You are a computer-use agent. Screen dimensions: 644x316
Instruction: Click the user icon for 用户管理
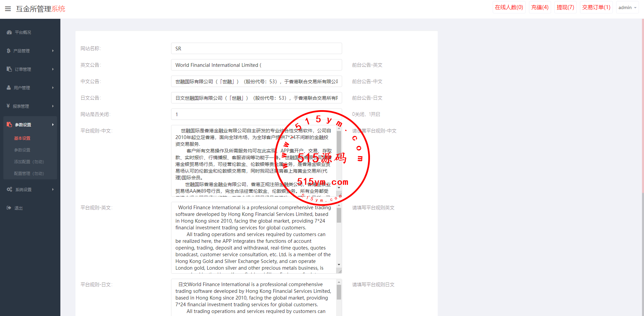(x=9, y=88)
